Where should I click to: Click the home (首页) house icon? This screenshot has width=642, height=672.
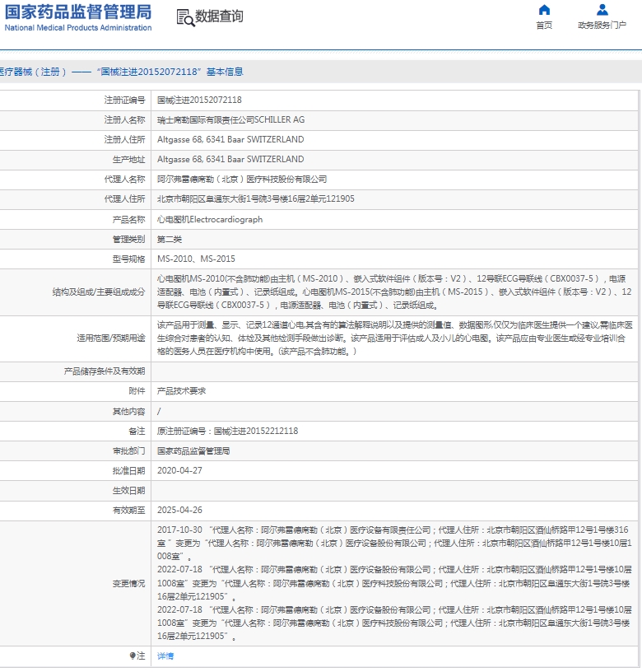544,10
